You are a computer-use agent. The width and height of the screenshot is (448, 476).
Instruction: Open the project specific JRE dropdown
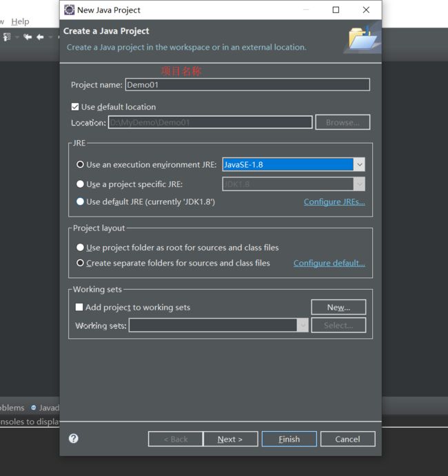(x=359, y=184)
